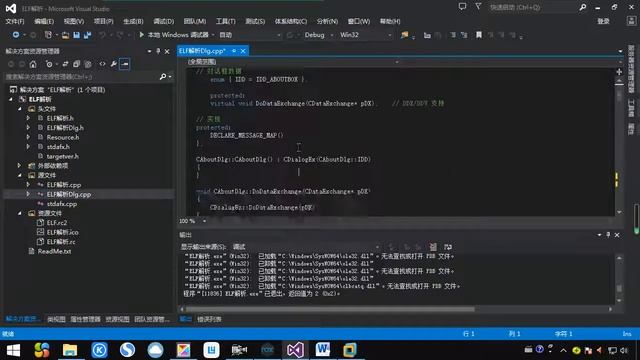Expand the ELF解析Dlg.h tree node
Viewport: 640px width, 360px height.
pyautogui.click(x=28, y=127)
